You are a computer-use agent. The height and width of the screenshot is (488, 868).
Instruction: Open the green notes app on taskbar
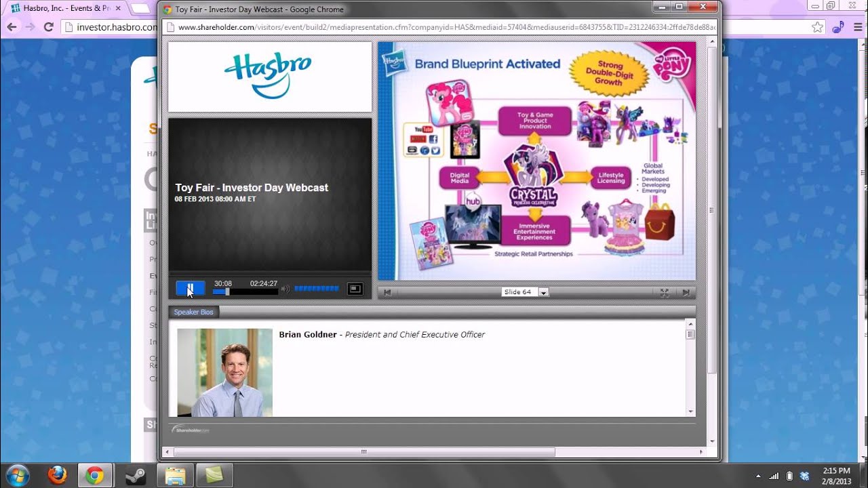(x=215, y=475)
